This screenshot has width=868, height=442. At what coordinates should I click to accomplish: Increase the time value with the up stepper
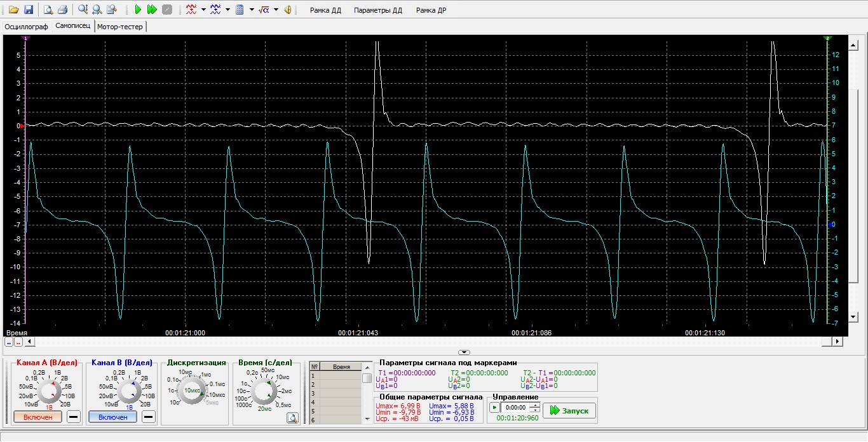coord(536,405)
